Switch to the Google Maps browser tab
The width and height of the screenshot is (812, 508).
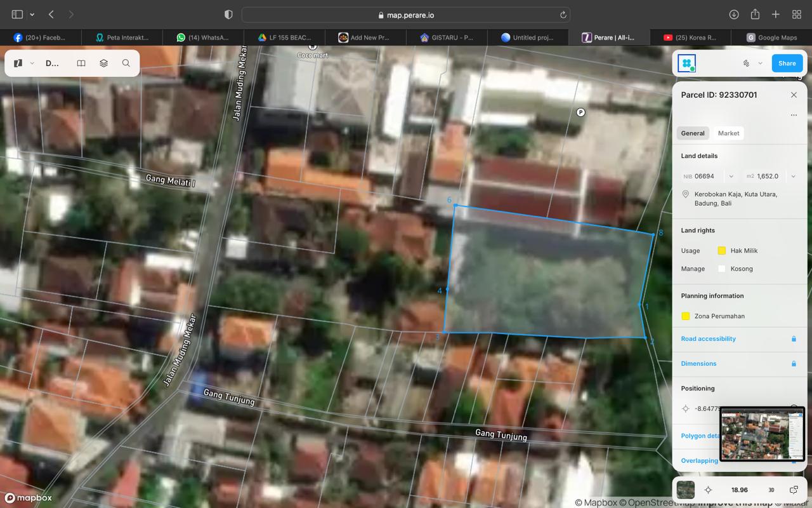pos(771,37)
